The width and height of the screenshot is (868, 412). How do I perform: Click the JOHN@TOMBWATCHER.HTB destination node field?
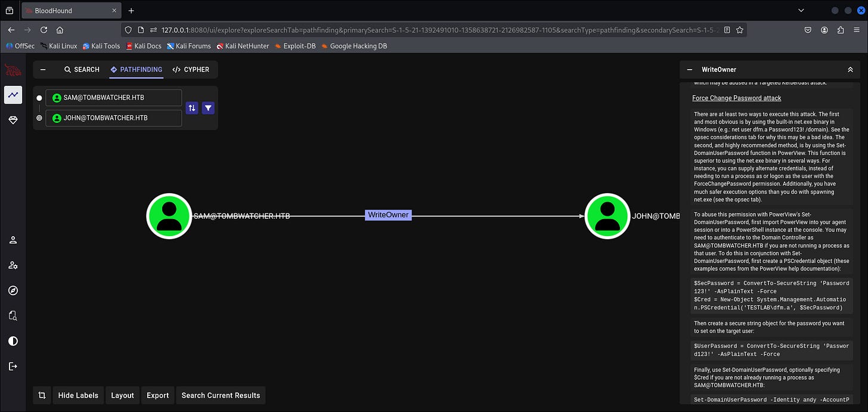[x=114, y=118]
